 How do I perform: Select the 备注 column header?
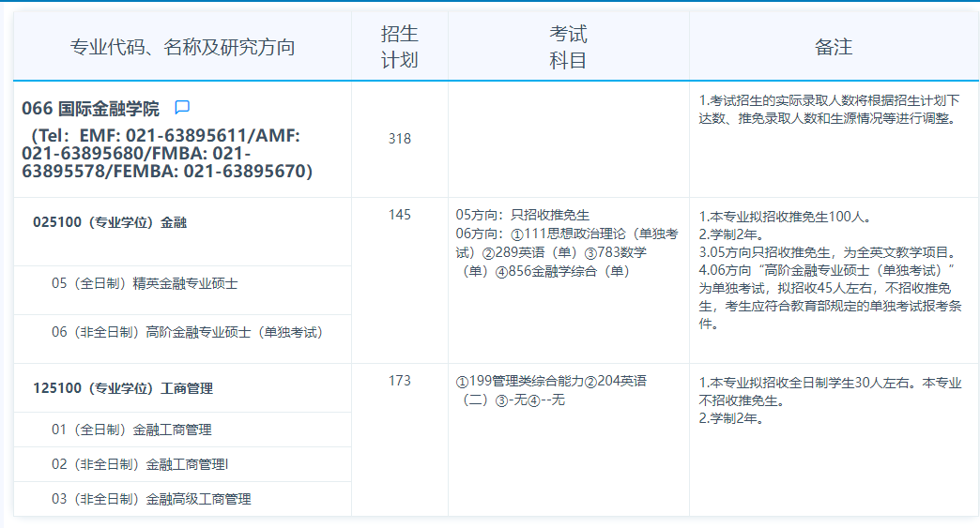[x=833, y=47]
